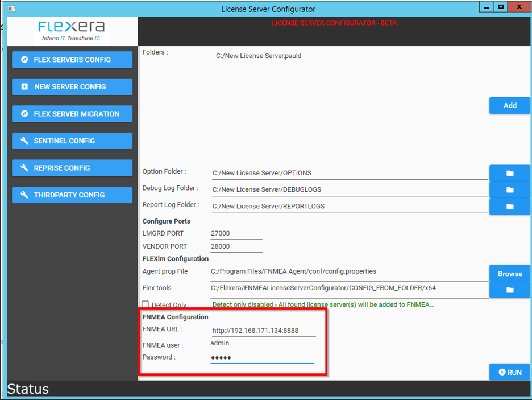Minimize the License Server Configurator window
Image resolution: width=532 pixels, height=400 pixels.
click(x=486, y=7)
